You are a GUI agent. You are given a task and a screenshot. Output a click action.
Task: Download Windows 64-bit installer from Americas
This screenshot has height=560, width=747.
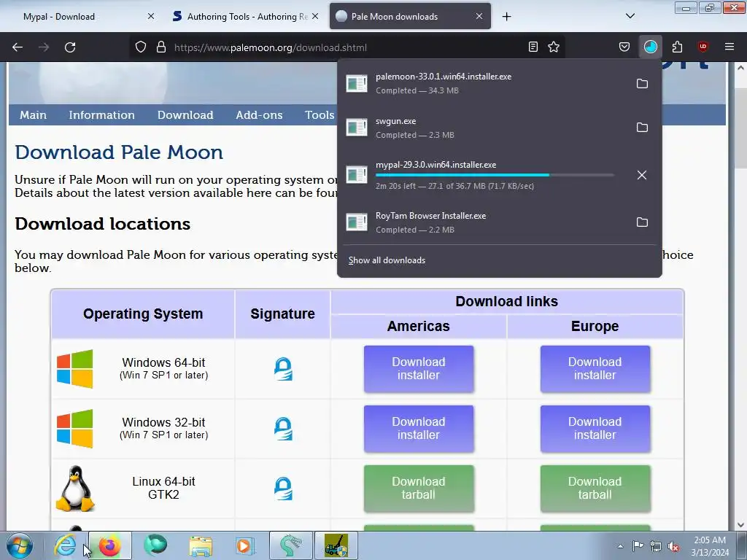pos(419,369)
